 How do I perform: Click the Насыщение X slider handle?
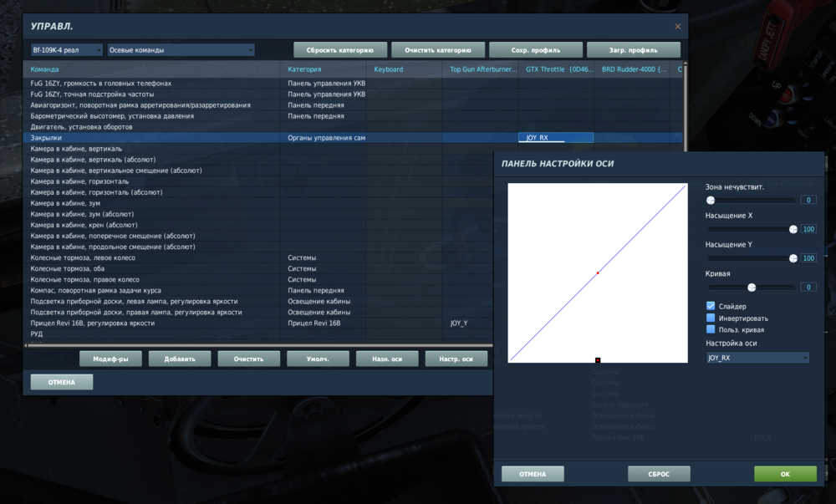pos(793,229)
